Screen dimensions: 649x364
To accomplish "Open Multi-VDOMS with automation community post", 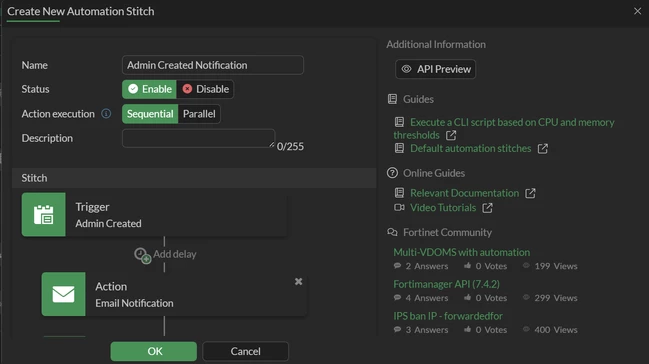I will coord(462,252).
